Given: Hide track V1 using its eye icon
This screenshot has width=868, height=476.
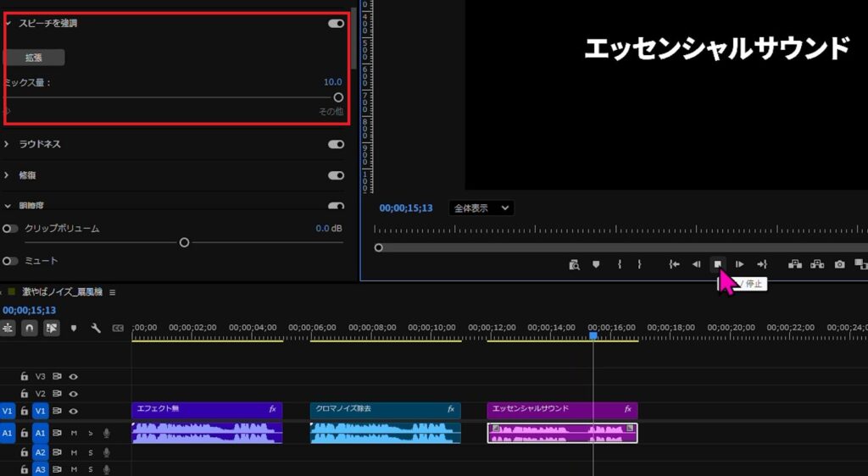Looking at the screenshot, I should pos(74,411).
